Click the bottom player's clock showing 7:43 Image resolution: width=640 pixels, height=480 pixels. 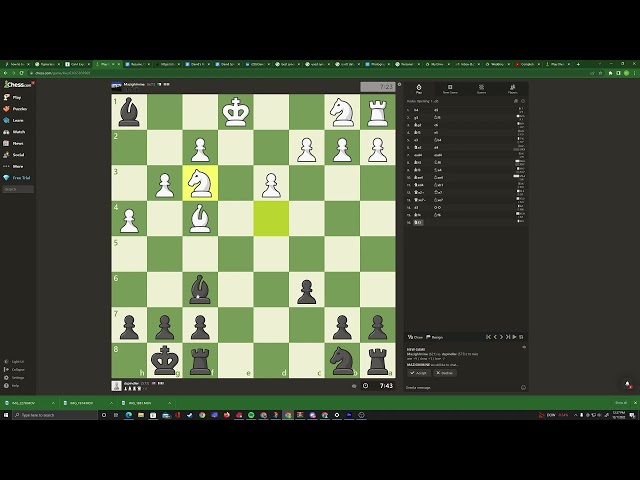378,386
